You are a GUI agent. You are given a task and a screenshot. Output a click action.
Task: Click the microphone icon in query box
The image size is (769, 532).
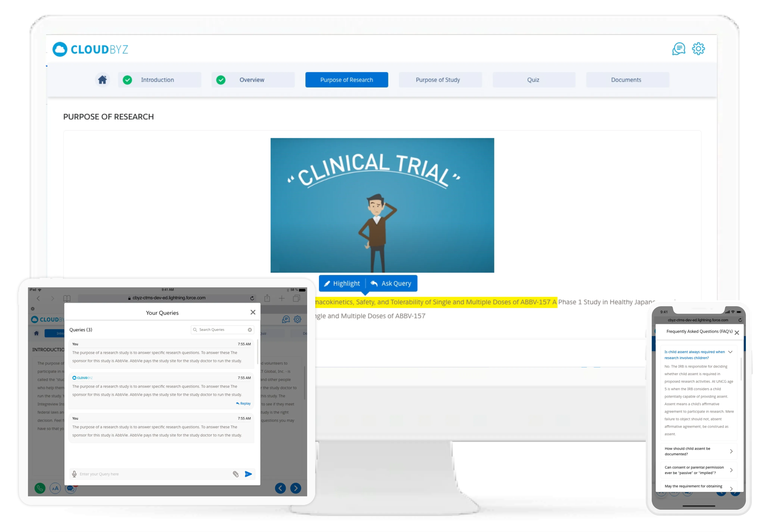coord(74,474)
